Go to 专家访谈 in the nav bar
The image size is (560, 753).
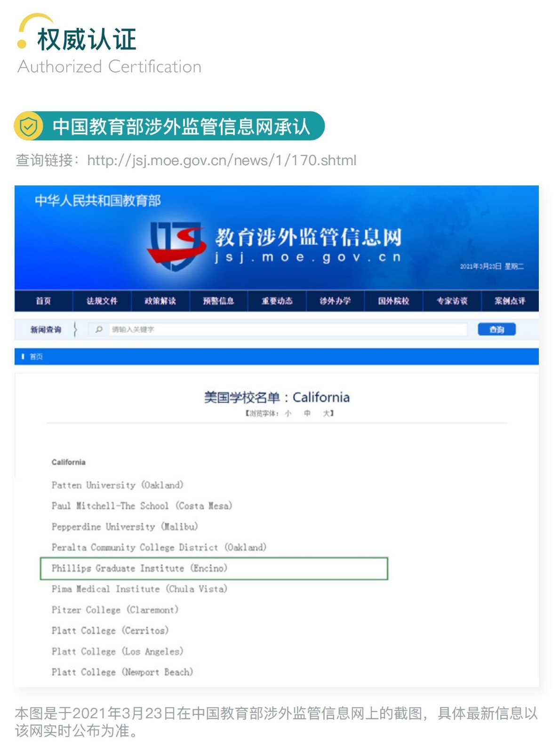452,301
